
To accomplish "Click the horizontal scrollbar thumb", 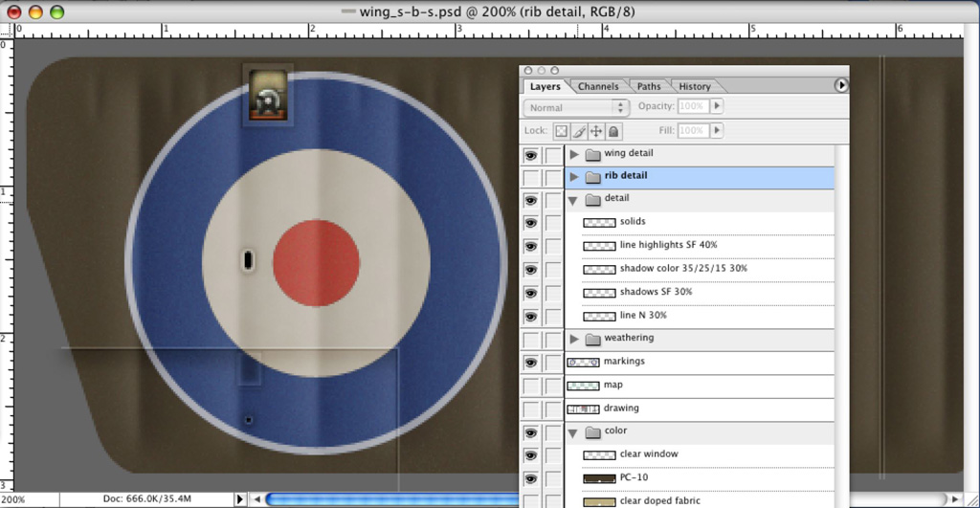I will [x=392, y=499].
